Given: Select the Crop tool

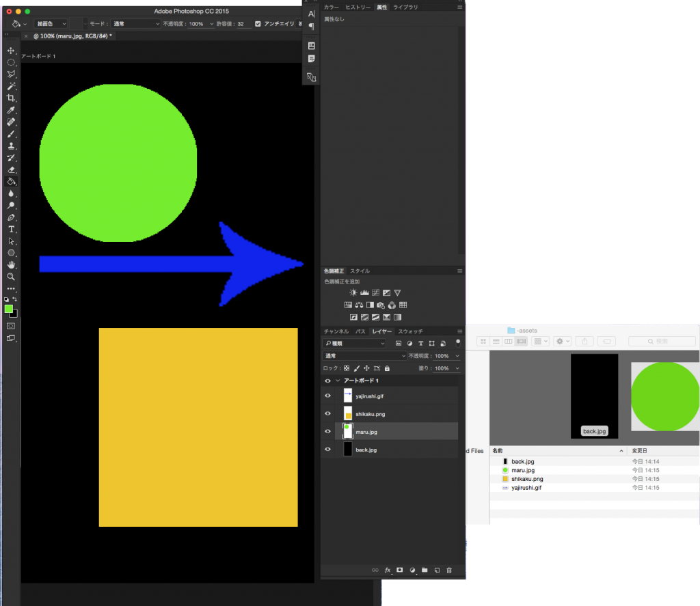Looking at the screenshot, I should pos(11,98).
